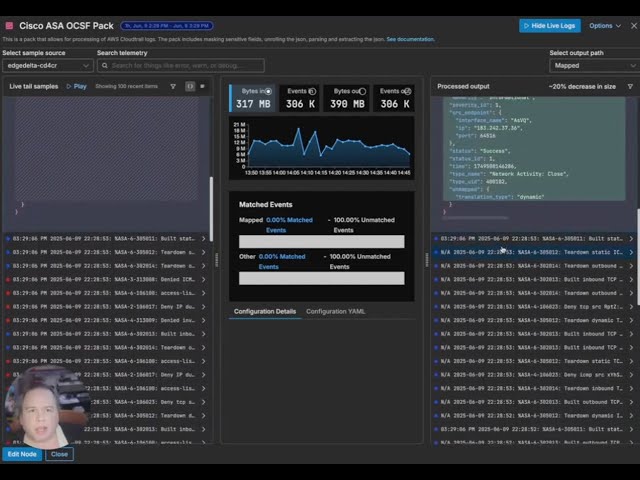Click the Hide Live Logs button

550,26
